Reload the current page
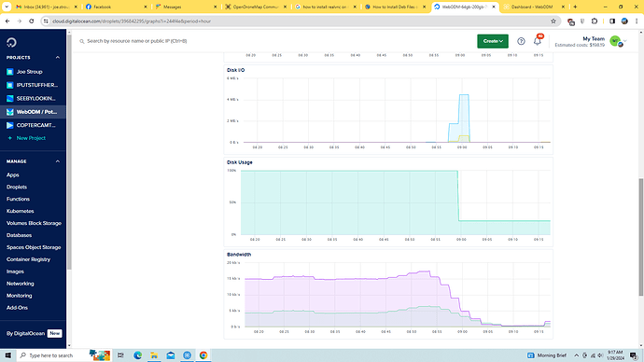Viewport: 644px width, 362px height. [31, 21]
